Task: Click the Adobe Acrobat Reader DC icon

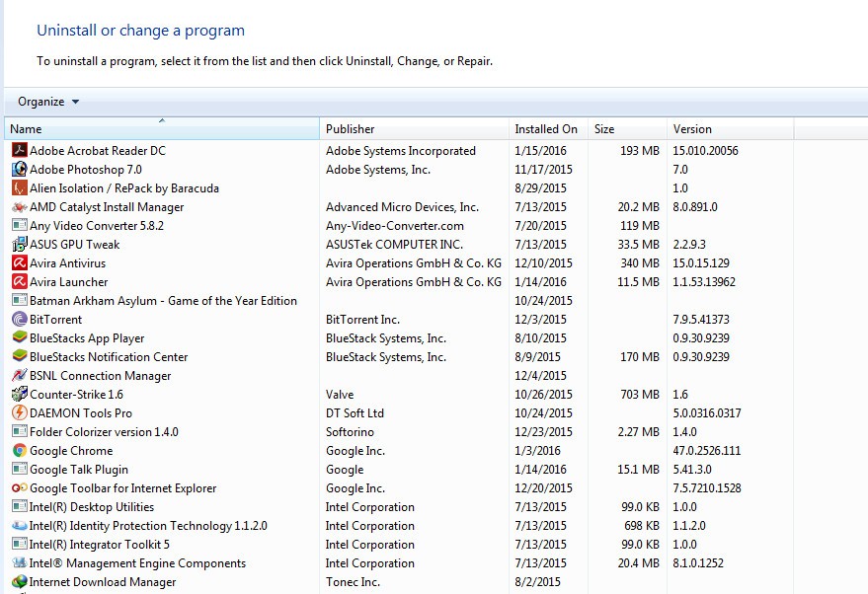Action: (x=20, y=151)
